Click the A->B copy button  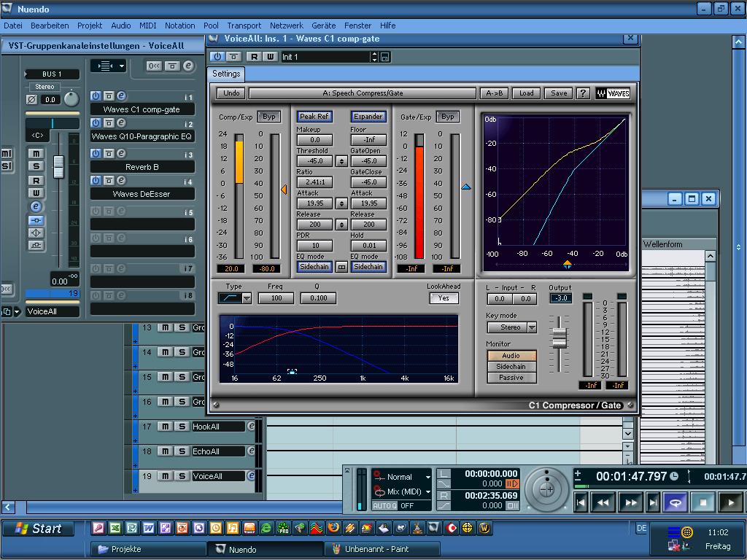click(x=494, y=93)
